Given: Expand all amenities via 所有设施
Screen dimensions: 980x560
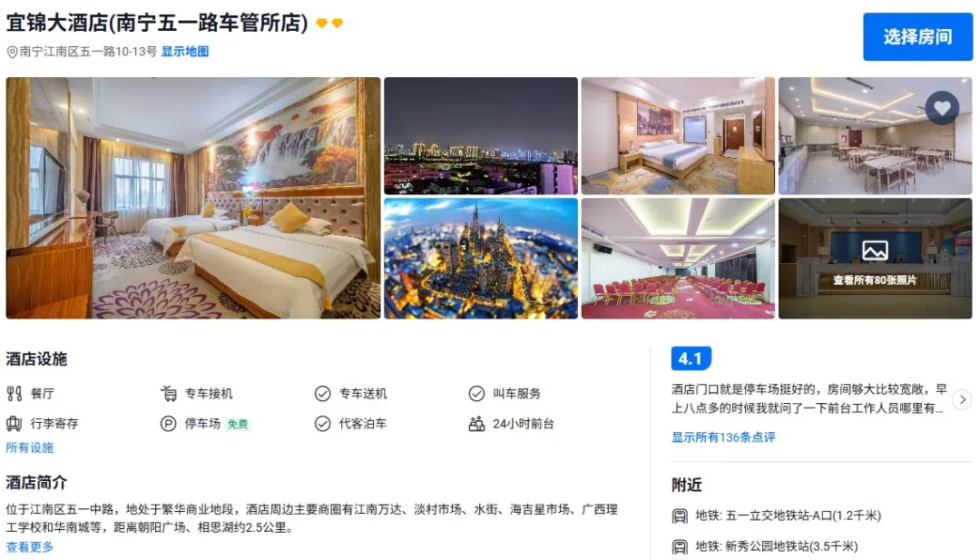Looking at the screenshot, I should click(x=29, y=447).
